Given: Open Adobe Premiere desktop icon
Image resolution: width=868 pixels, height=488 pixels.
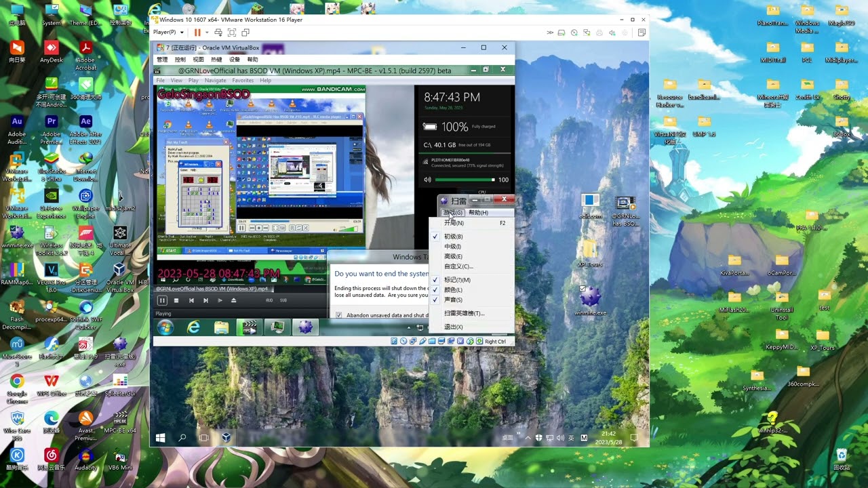Looking at the screenshot, I should [52, 129].
